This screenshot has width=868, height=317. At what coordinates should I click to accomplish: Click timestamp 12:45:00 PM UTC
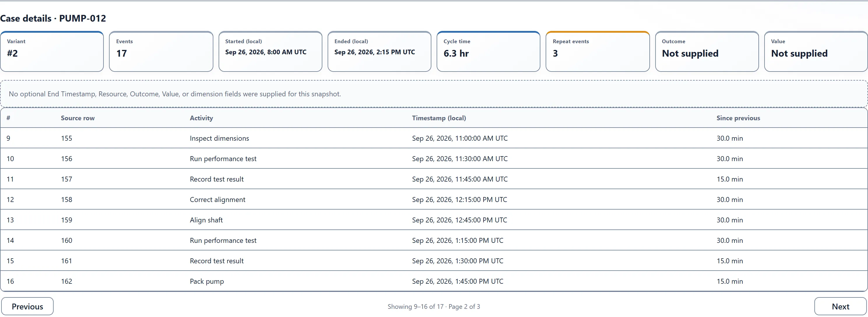pos(460,220)
